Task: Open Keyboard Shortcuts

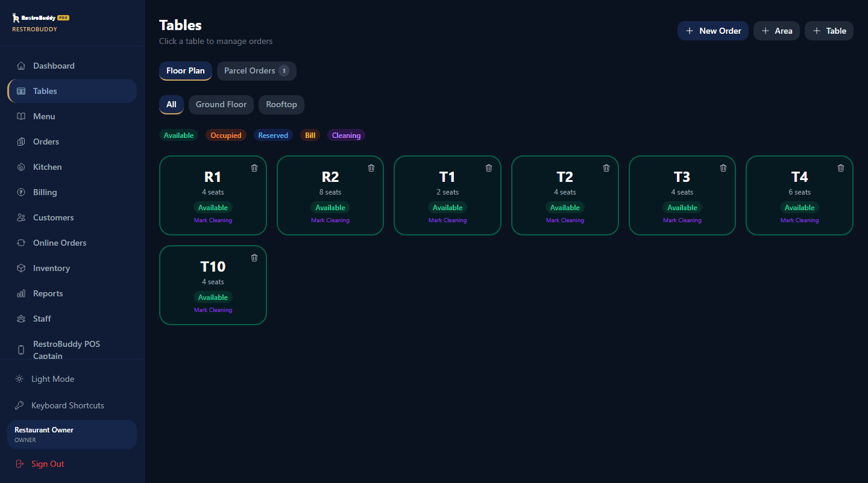Action: coord(72,405)
